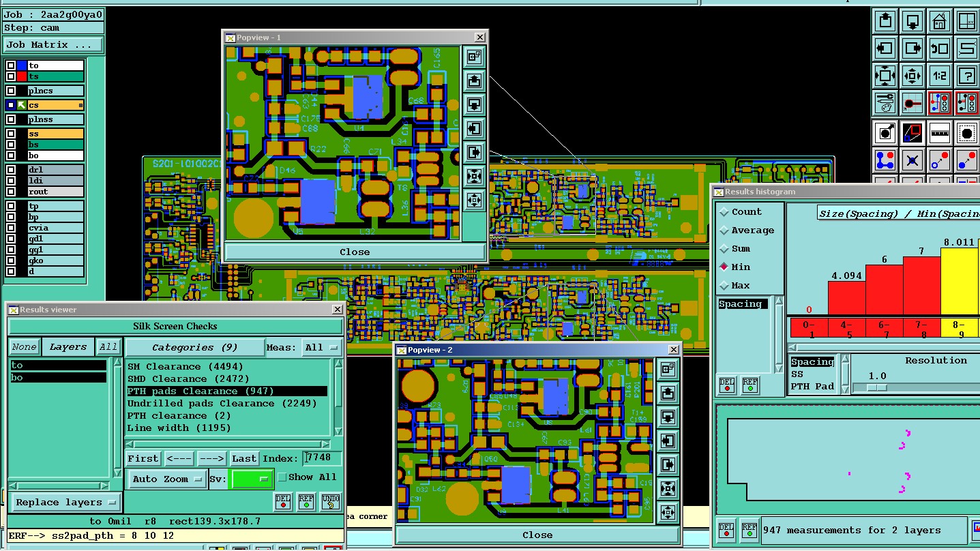
Task: Click the pan up icon in main toolbar
Action: coord(885,20)
